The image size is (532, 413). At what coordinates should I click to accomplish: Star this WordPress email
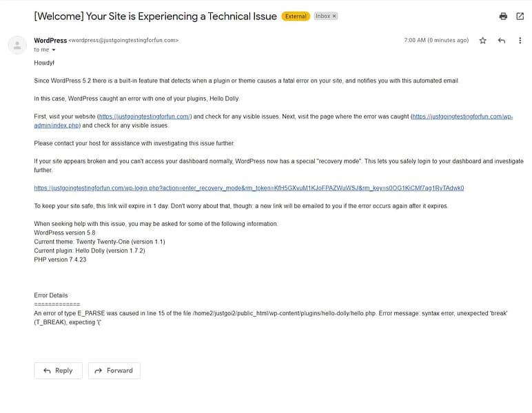pyautogui.click(x=482, y=41)
